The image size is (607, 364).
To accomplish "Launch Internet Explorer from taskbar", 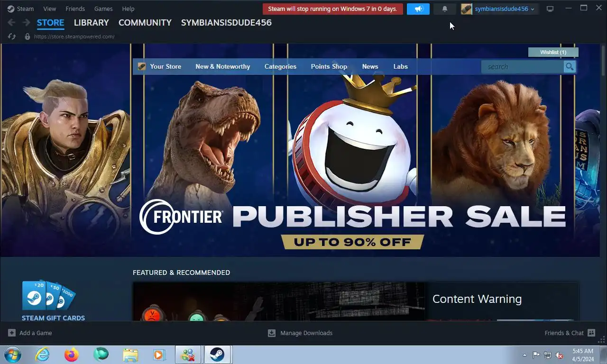I will pos(42,355).
